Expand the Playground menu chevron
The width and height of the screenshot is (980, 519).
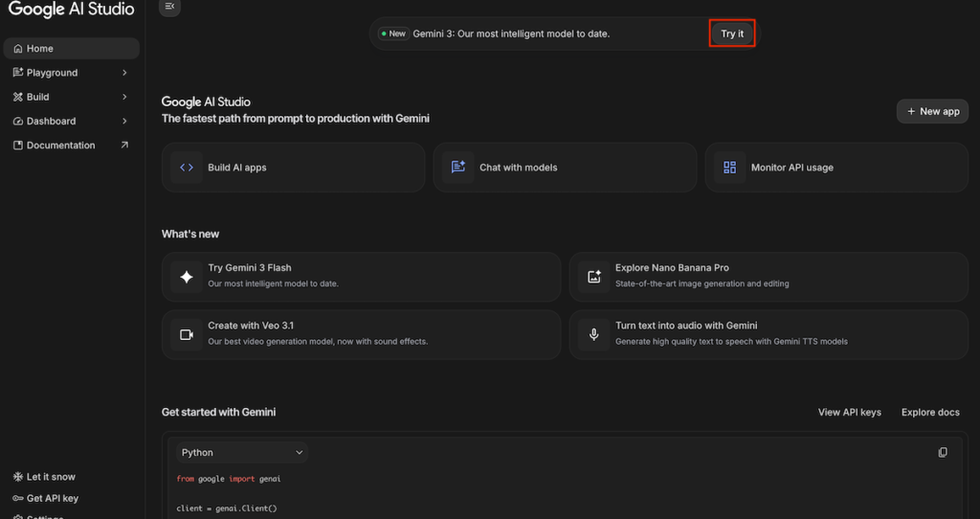124,73
